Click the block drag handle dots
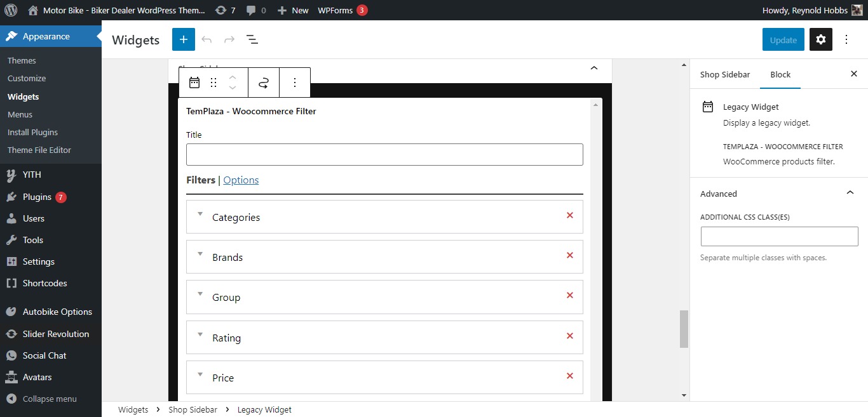Image resolution: width=868 pixels, height=417 pixels. click(x=214, y=83)
